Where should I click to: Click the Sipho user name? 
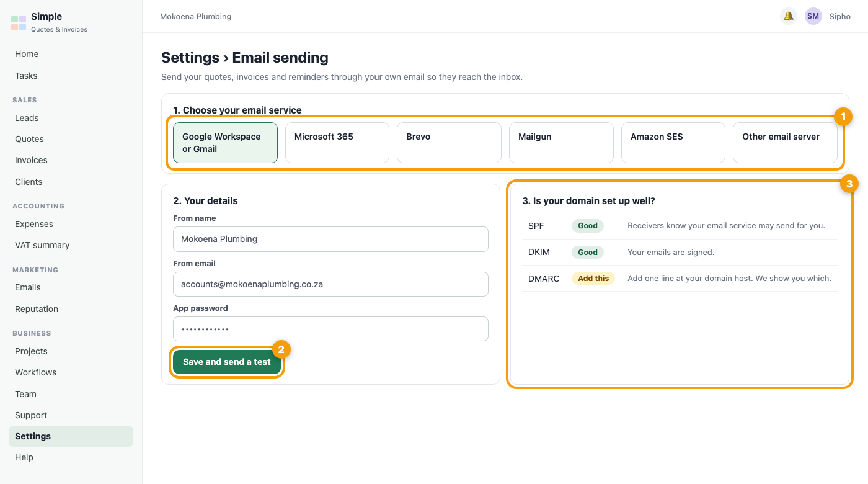[840, 16]
